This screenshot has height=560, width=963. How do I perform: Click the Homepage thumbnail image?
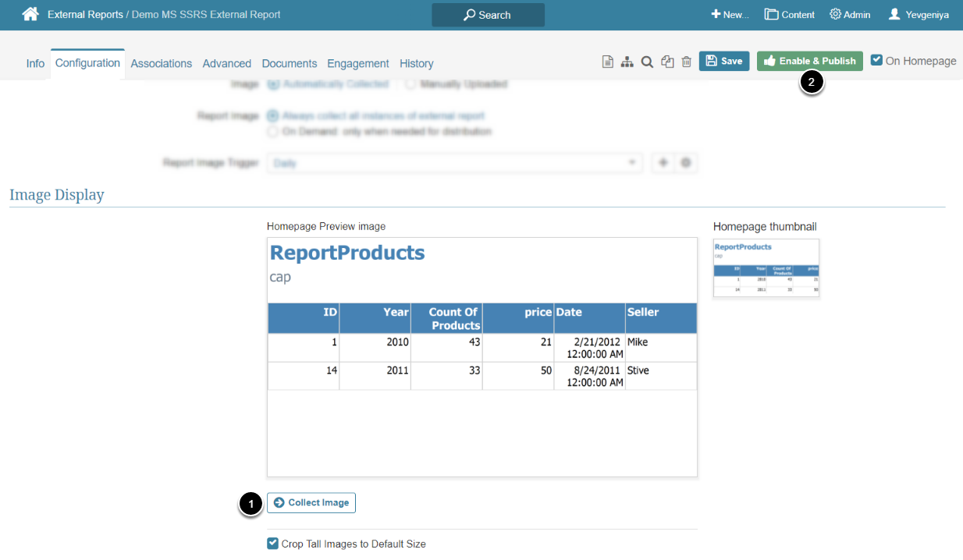pyautogui.click(x=766, y=268)
